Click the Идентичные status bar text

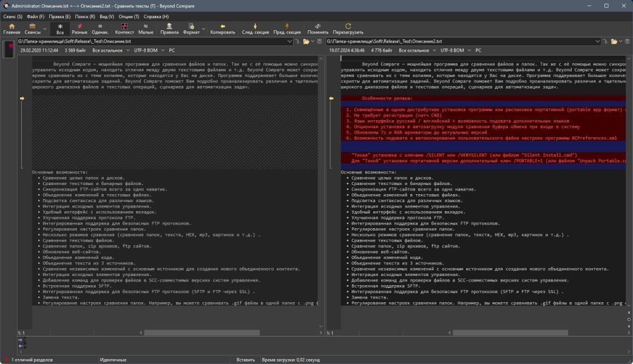113,360
